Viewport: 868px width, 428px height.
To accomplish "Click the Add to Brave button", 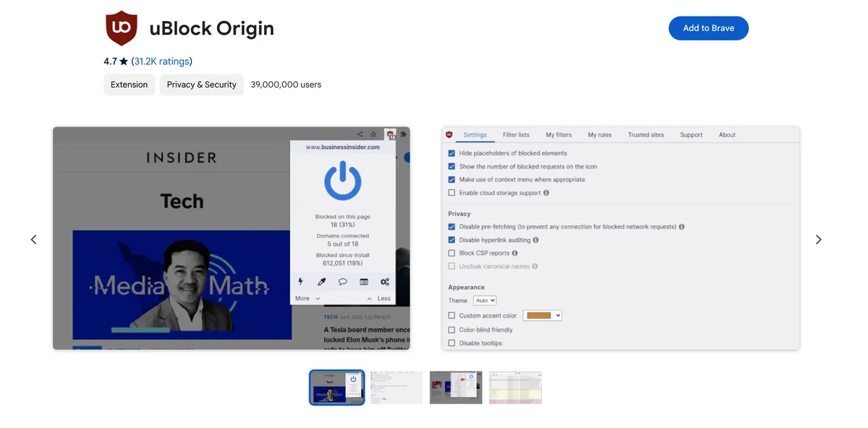I will (708, 28).
